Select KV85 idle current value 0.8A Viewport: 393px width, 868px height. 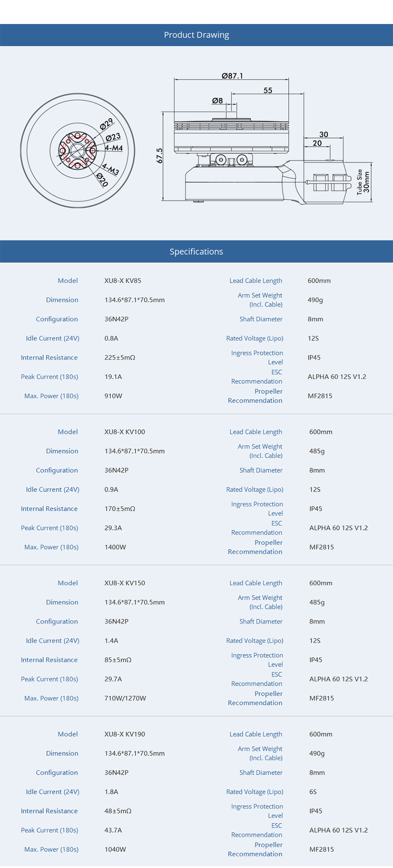[x=111, y=338]
